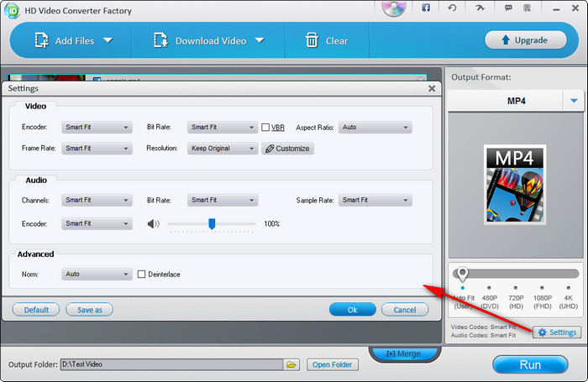This screenshot has height=382, width=588.
Task: Click the Merge button
Action: [x=404, y=353]
